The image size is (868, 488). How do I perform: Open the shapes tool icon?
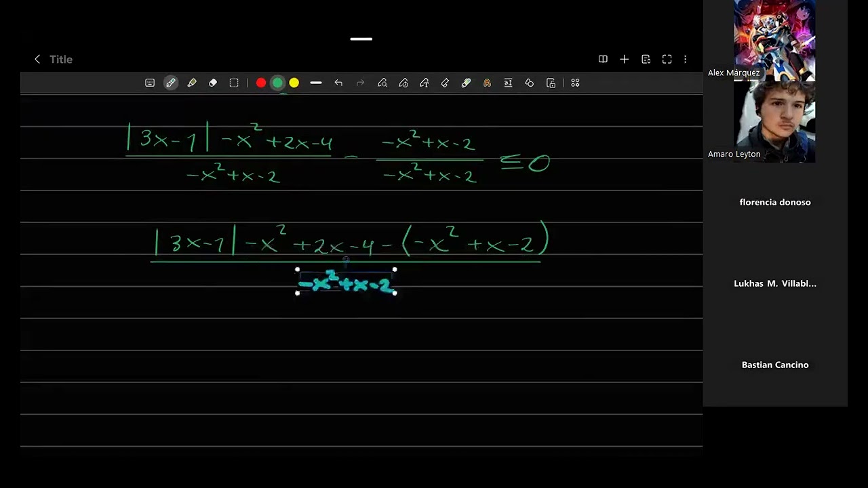click(530, 83)
